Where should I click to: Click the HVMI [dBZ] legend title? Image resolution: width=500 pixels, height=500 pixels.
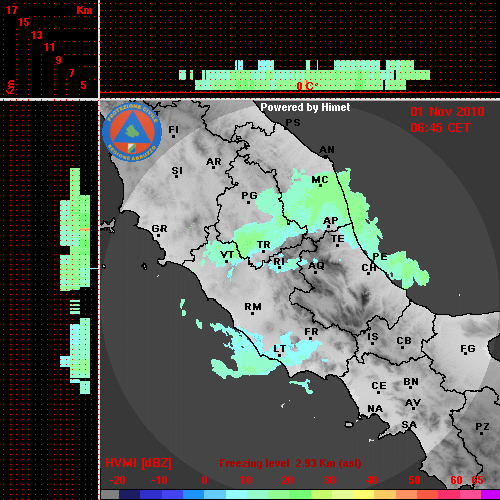[x=138, y=463]
